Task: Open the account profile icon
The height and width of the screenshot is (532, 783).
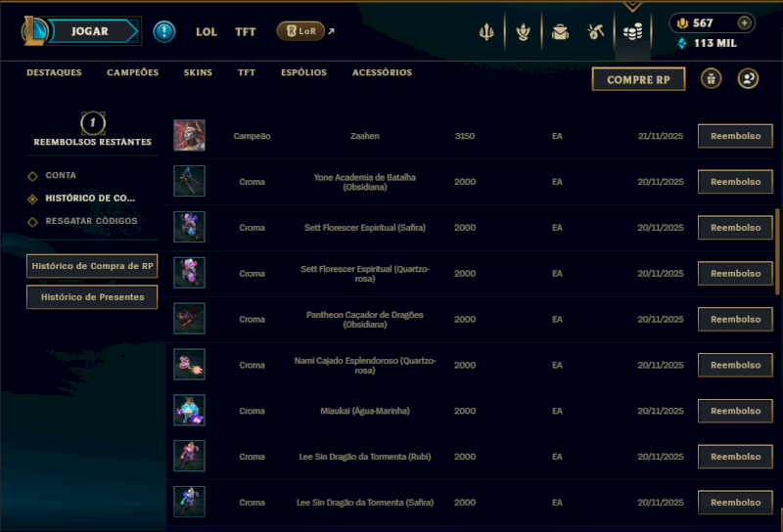Action: coord(748,79)
